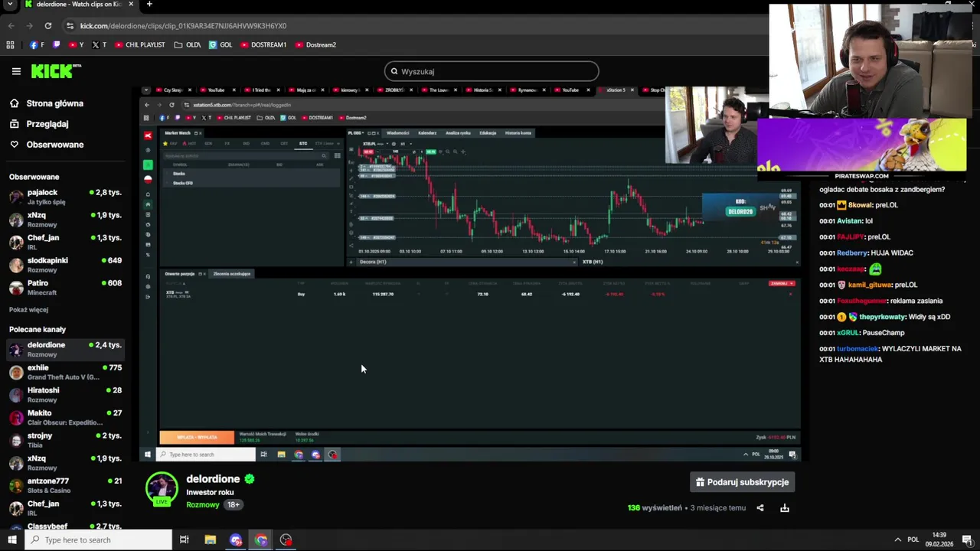Viewport: 980px width, 551px height.
Task: Expand followed list with Pokaż więcej
Action: point(28,310)
